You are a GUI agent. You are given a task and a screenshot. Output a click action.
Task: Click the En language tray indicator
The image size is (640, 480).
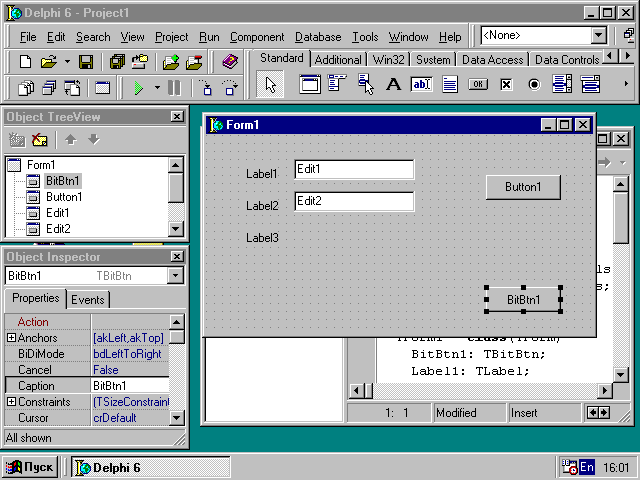tap(587, 467)
